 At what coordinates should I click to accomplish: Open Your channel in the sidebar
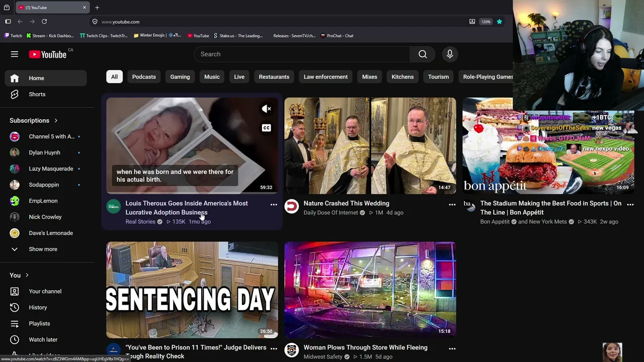[46, 292]
